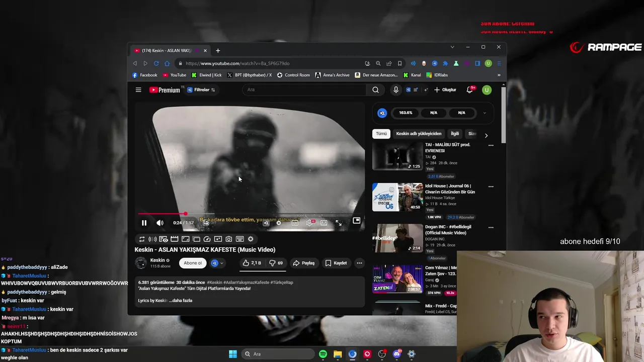Open Spotify from the taskbar
The width and height of the screenshot is (644, 362).
[323, 354]
